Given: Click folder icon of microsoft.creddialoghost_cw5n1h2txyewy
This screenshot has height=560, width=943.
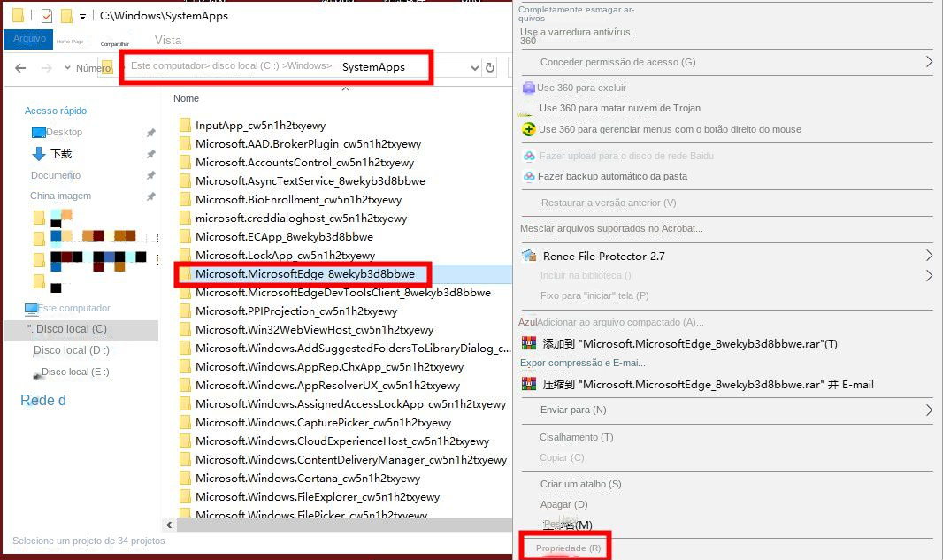Looking at the screenshot, I should 185,219.
